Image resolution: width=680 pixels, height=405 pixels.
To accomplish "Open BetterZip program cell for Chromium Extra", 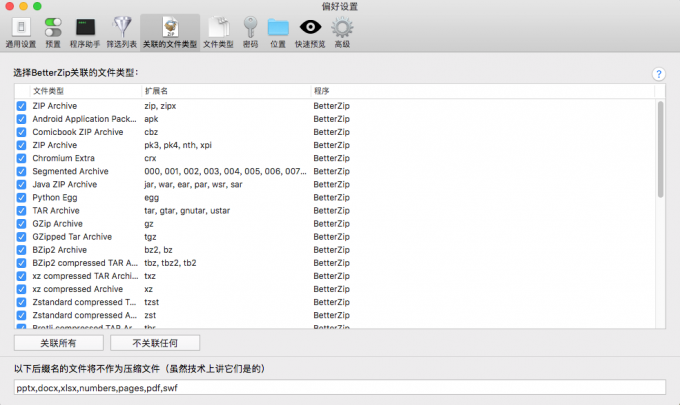I will (331, 158).
